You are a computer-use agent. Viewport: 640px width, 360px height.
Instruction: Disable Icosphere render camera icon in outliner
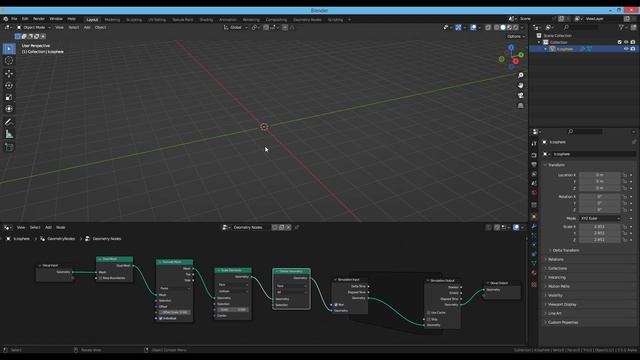633,49
